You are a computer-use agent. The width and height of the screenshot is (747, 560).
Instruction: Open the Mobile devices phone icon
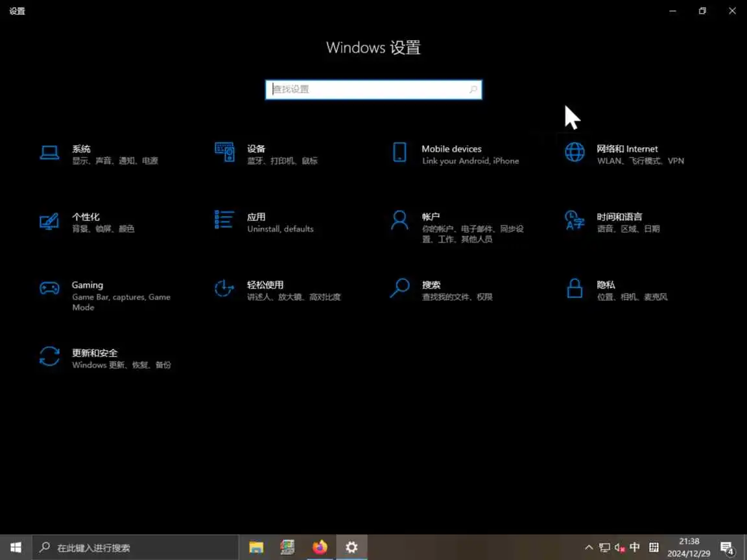pos(399,152)
